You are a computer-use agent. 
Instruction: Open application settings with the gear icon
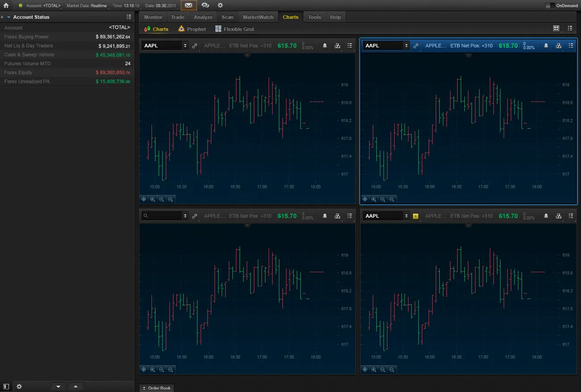click(x=220, y=5)
